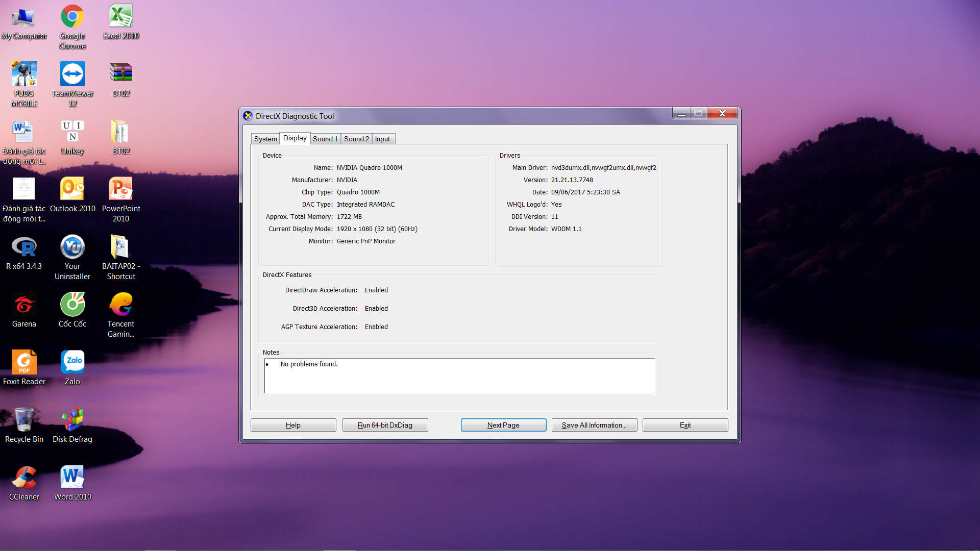This screenshot has height=551, width=980.
Task: Open BAITAP02 - Shortcut folder
Action: click(x=121, y=257)
